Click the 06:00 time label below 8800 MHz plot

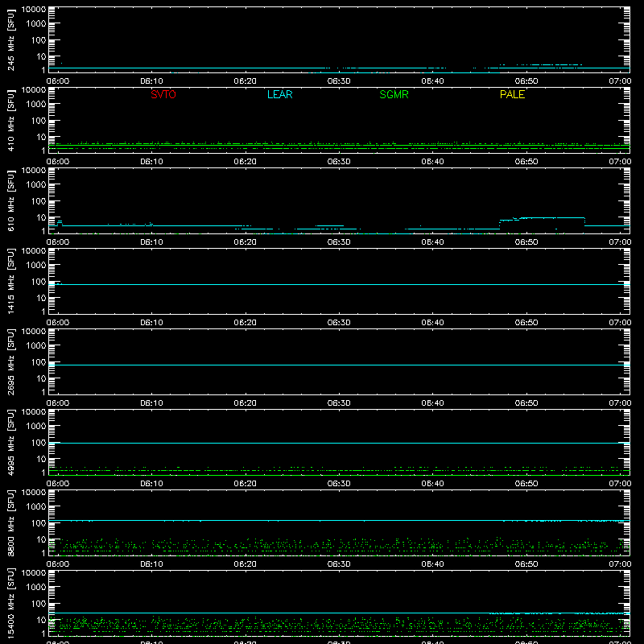click(57, 564)
